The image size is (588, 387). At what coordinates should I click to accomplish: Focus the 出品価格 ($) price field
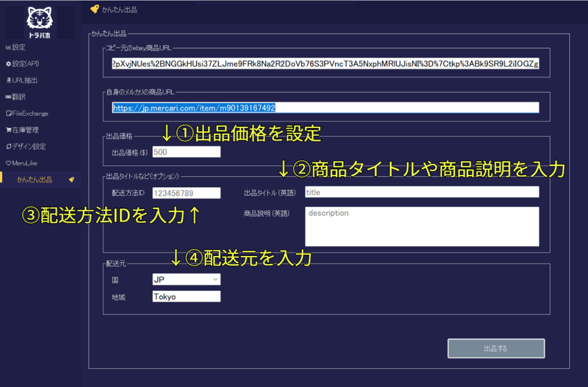pyautogui.click(x=186, y=152)
